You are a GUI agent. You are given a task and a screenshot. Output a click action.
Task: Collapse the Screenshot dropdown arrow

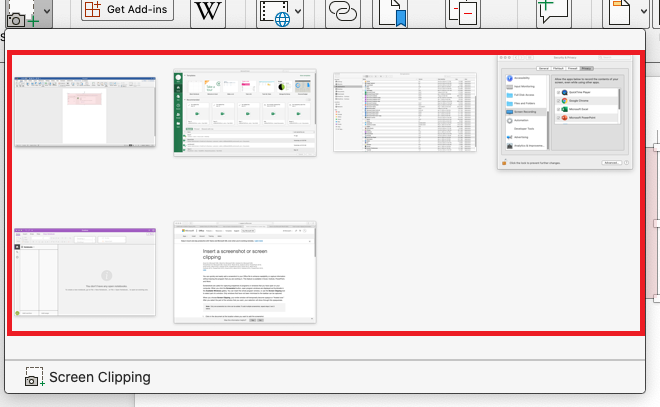(x=47, y=12)
